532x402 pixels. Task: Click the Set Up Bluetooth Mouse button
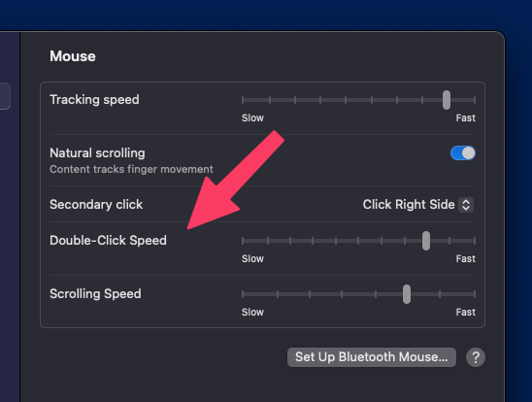click(x=372, y=357)
